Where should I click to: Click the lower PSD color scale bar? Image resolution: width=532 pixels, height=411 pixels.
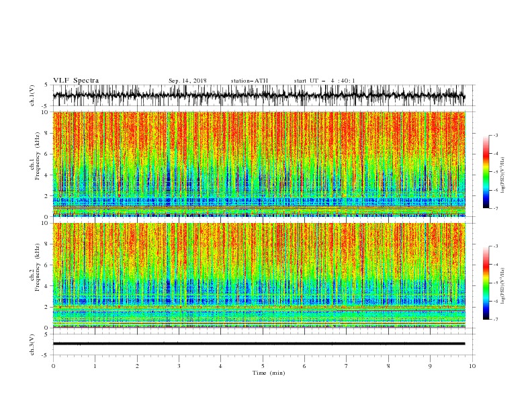(486, 283)
